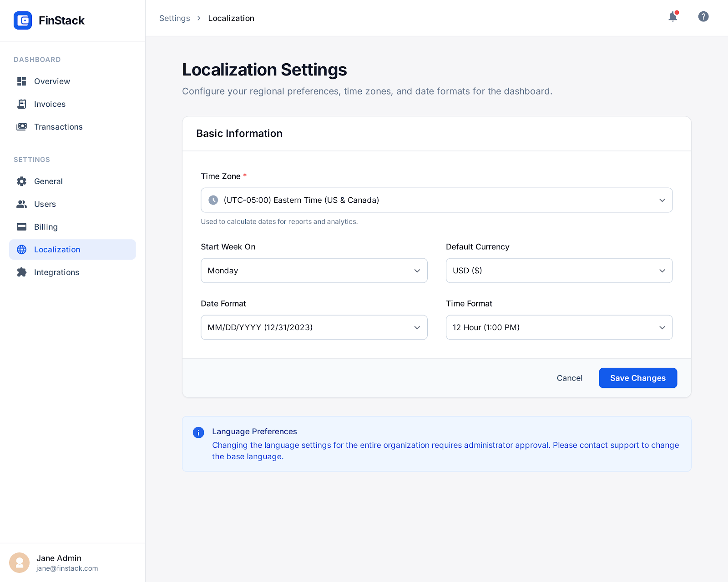Open the Default Currency dropdown

tap(559, 271)
